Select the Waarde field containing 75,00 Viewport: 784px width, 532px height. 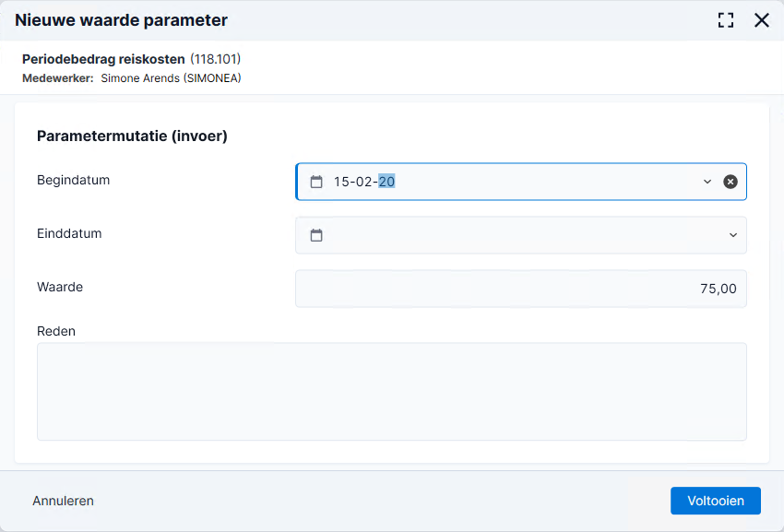[521, 289]
